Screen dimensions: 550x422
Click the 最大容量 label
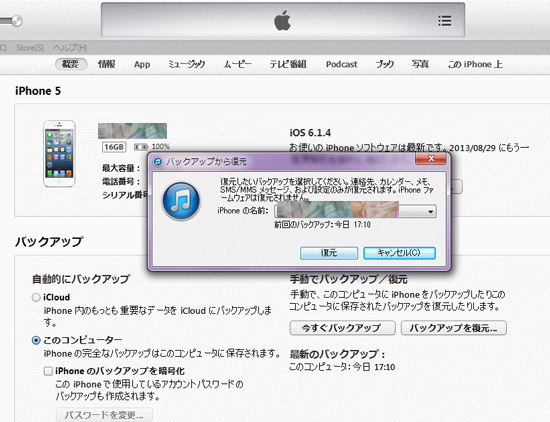[x=121, y=168]
